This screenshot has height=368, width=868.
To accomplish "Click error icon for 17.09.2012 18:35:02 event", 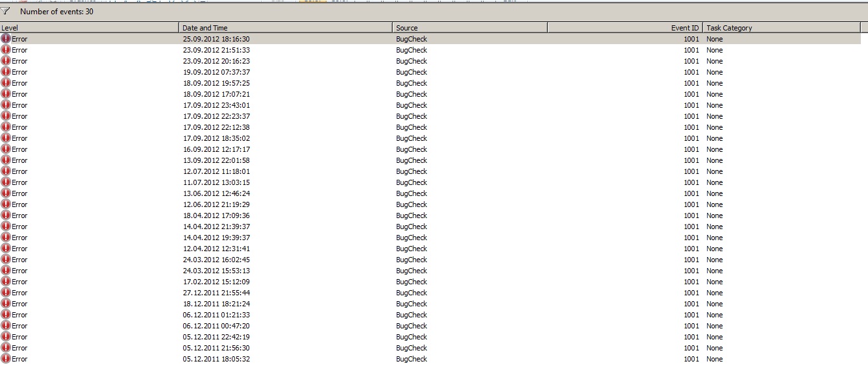I will coord(6,138).
